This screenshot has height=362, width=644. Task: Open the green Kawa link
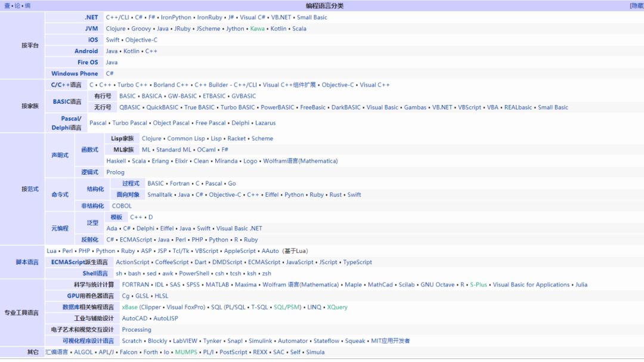[x=257, y=29]
